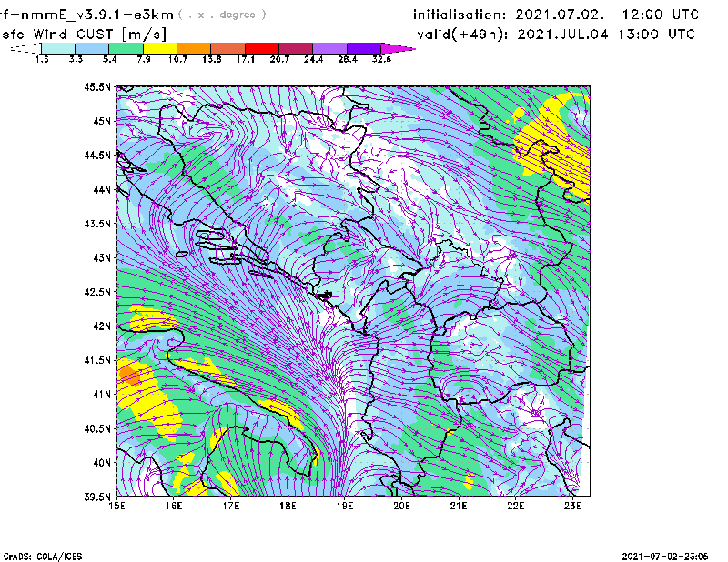The image size is (728, 562).
Task: Click the legend value 1.6
Action: click(42, 59)
